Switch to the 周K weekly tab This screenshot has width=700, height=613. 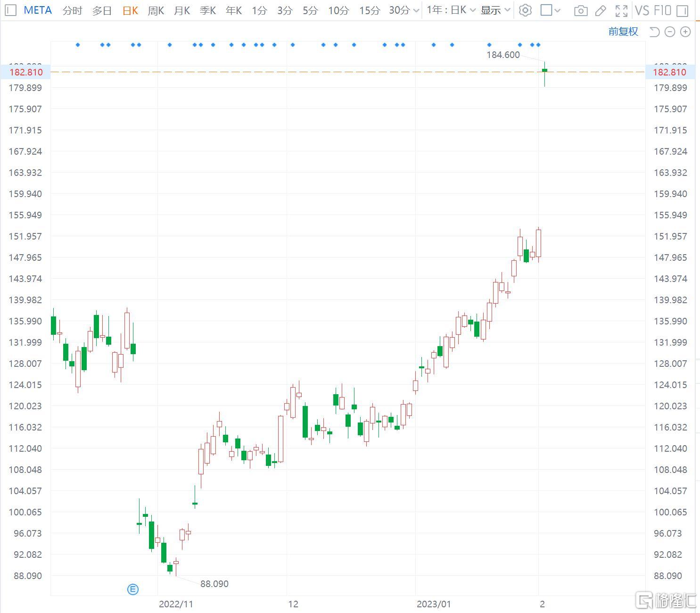(x=156, y=10)
